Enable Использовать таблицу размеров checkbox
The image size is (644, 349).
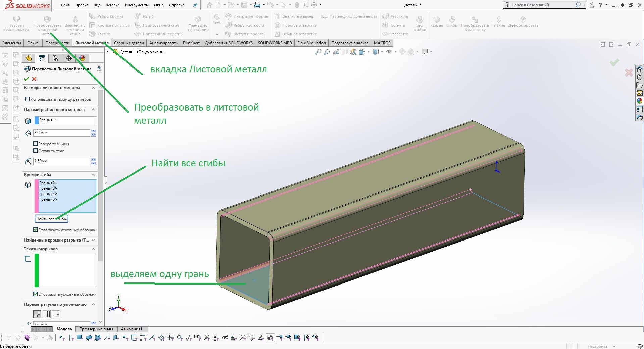[x=28, y=99]
